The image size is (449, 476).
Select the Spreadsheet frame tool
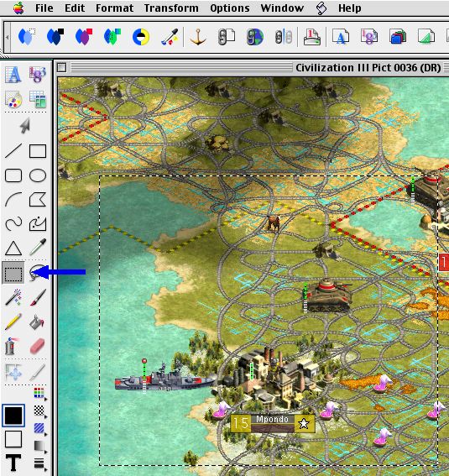tap(38, 75)
